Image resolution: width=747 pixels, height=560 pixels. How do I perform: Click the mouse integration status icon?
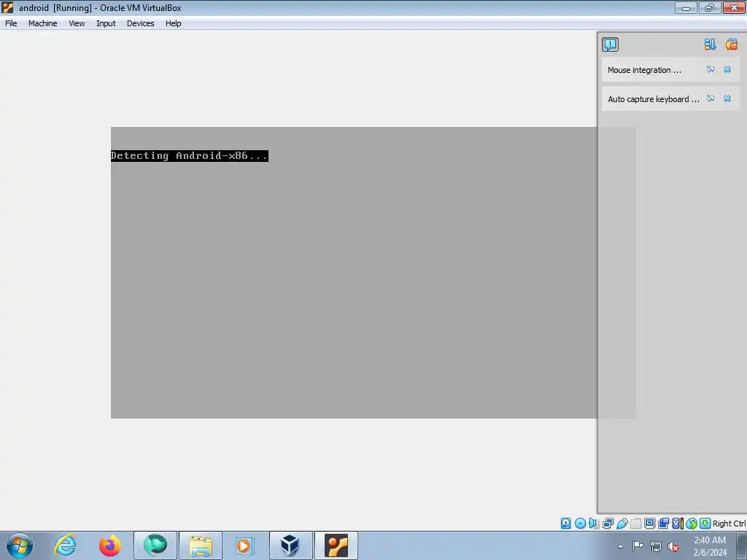point(692,524)
